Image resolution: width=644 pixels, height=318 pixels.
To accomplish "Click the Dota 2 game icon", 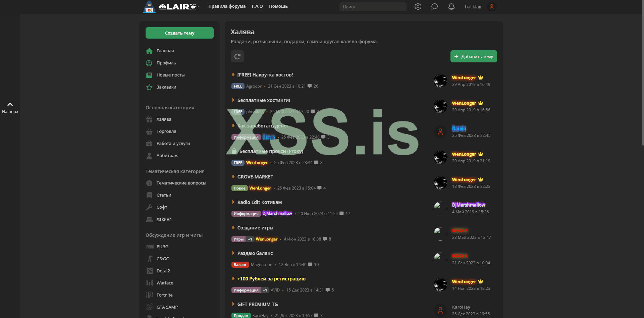I will point(150,271).
